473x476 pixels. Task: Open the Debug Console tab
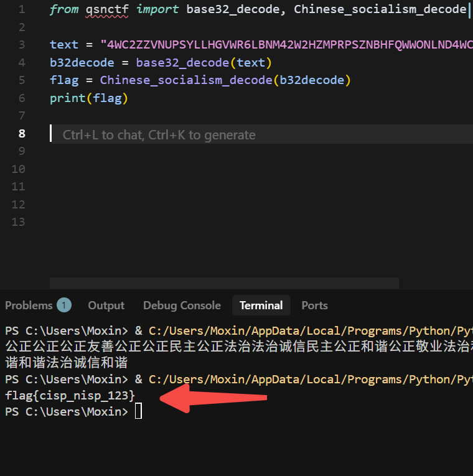182,306
